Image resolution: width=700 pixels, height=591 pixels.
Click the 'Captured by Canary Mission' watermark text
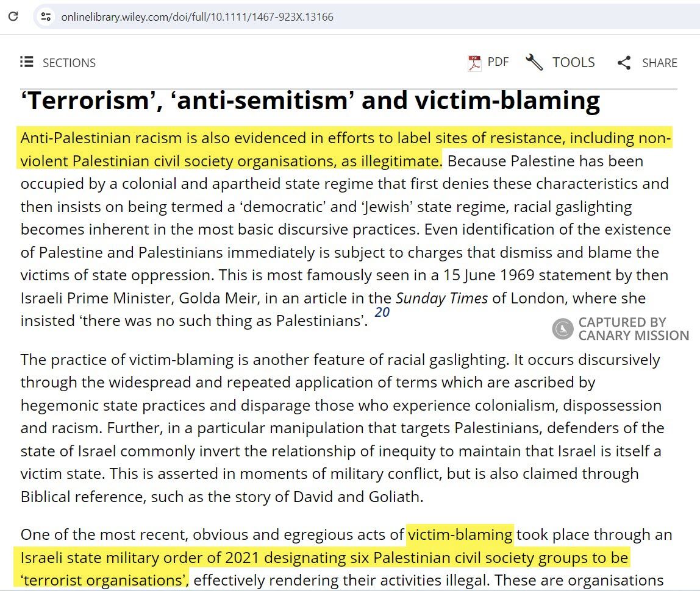(633, 329)
